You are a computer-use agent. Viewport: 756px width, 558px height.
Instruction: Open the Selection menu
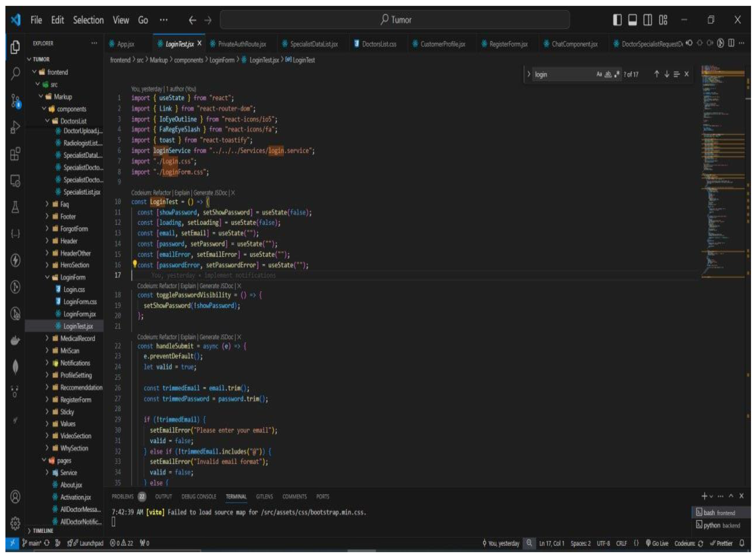[x=88, y=20]
